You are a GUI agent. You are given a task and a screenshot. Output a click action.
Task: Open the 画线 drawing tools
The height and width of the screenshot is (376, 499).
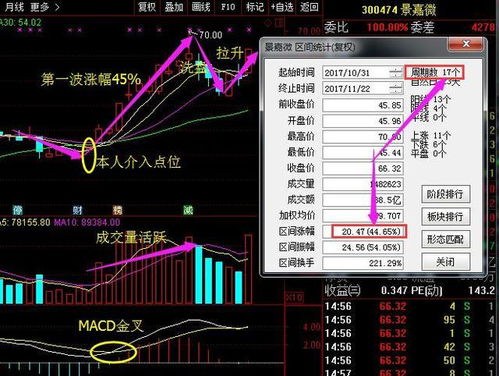tap(201, 7)
